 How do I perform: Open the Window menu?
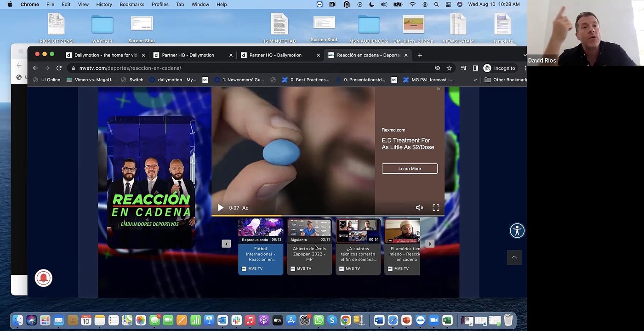(200, 4)
